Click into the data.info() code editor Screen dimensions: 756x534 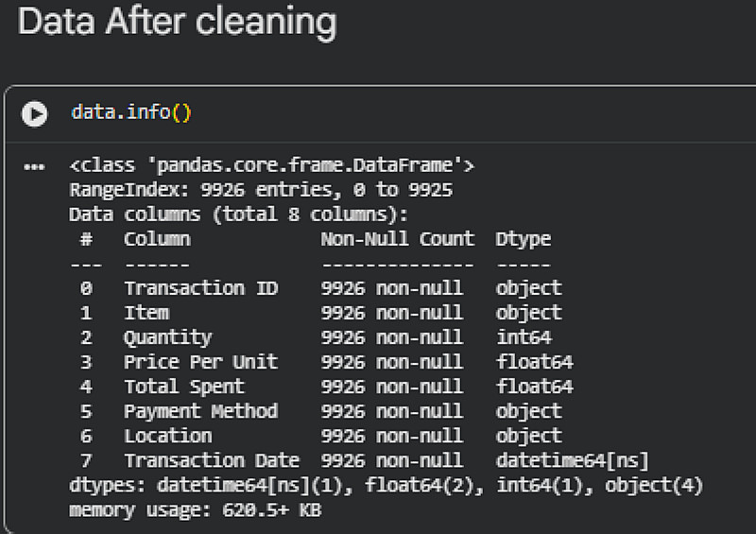pyautogui.click(x=131, y=113)
